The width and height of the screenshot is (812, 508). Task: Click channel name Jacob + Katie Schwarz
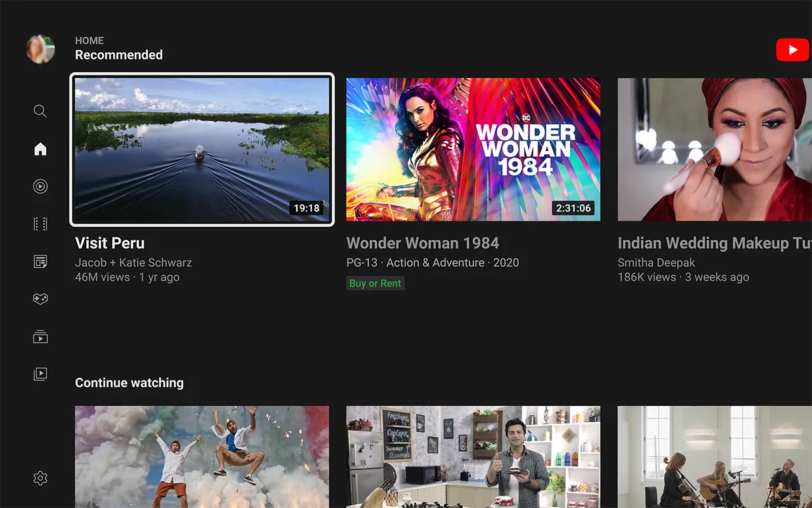(133, 262)
